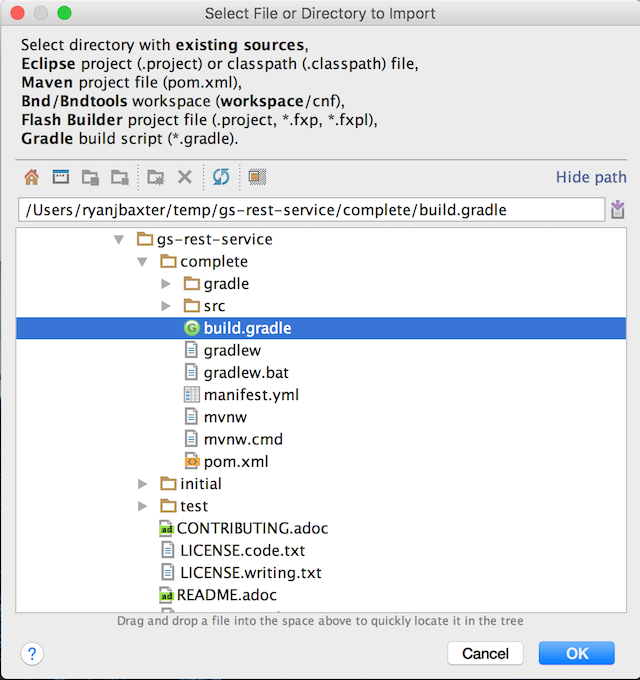Select the mvnw file
640x680 pixels.
[x=225, y=417]
